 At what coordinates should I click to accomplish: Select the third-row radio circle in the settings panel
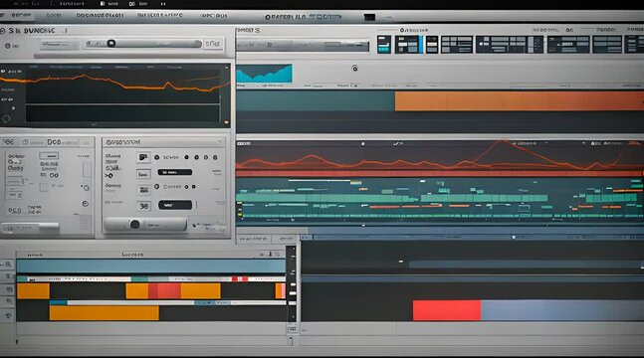pyautogui.click(x=157, y=186)
